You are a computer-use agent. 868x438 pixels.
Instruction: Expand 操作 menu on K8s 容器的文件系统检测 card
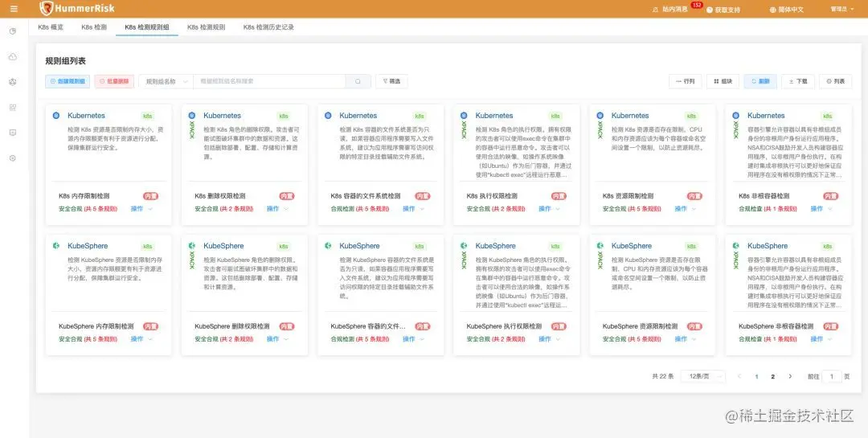413,209
